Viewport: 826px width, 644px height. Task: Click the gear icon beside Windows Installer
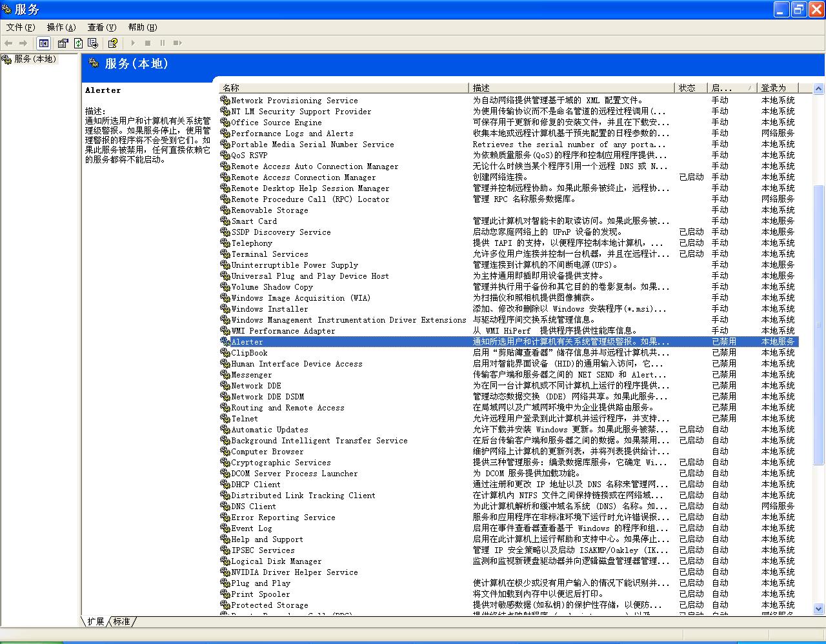click(x=225, y=309)
